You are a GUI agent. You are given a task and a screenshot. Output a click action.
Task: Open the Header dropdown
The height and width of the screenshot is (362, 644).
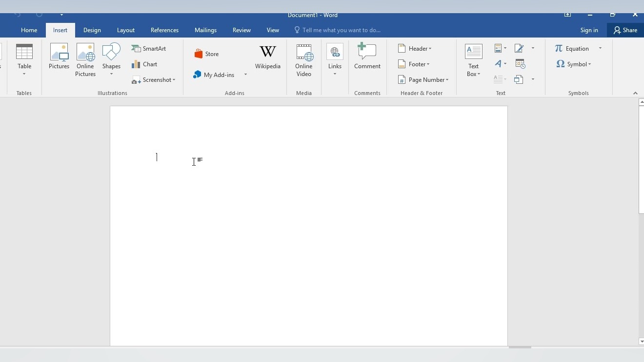pos(415,49)
